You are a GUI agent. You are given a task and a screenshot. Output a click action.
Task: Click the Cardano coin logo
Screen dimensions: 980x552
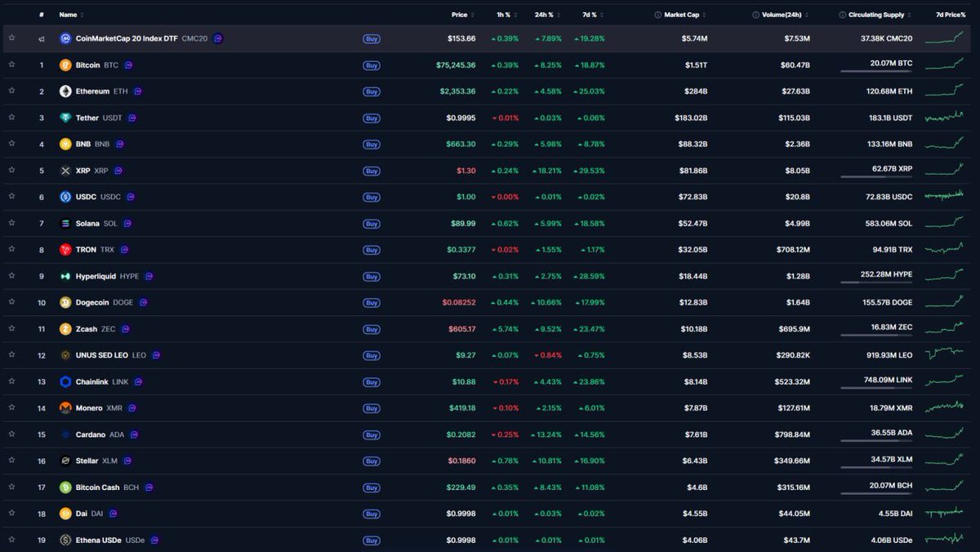65,434
